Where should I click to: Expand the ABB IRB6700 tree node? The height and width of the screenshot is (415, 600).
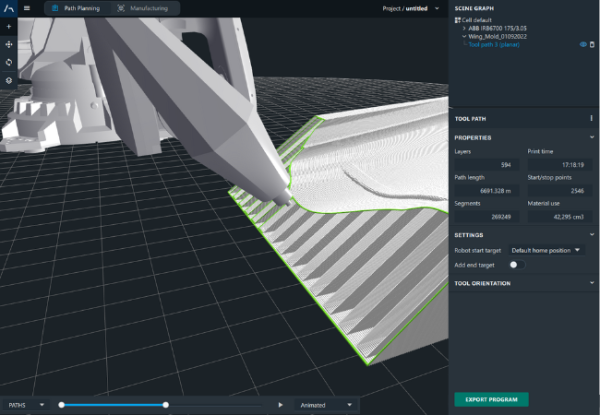click(x=464, y=28)
